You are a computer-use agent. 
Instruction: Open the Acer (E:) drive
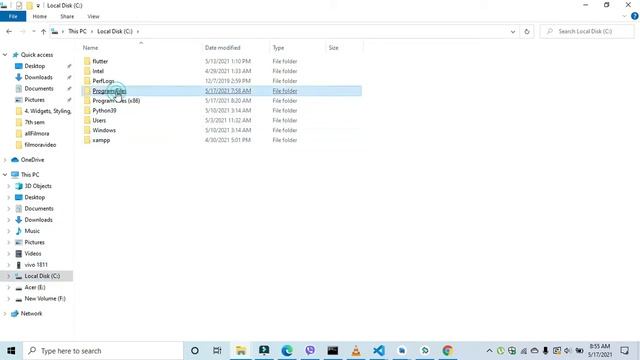point(35,287)
